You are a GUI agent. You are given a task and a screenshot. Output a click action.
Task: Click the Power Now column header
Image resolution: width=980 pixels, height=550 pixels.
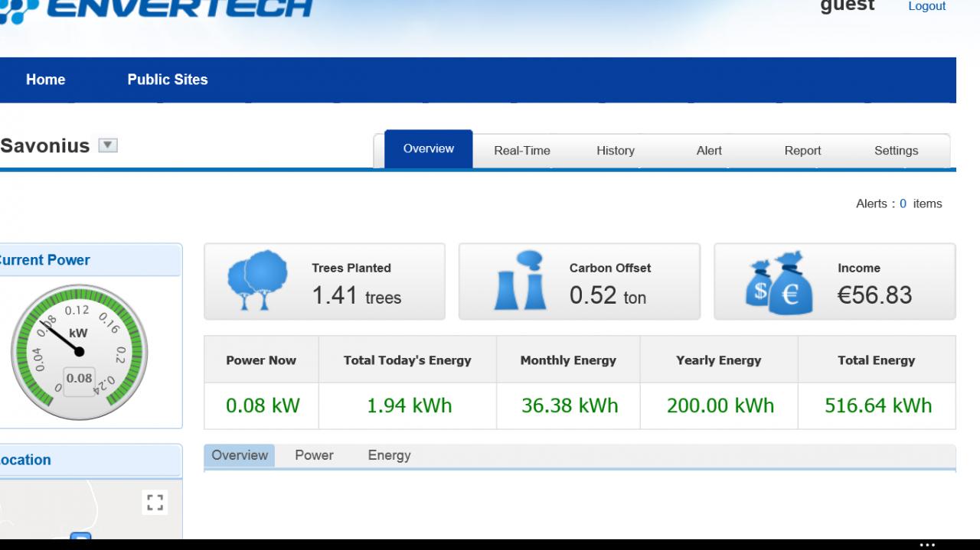coord(261,360)
